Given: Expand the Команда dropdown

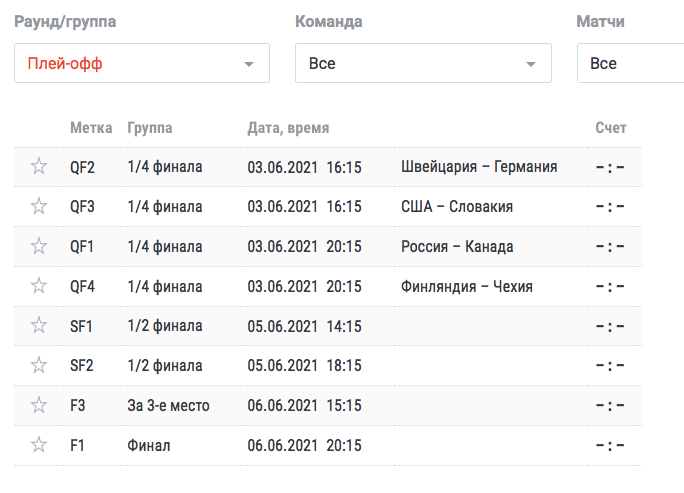Looking at the screenshot, I should tap(423, 63).
